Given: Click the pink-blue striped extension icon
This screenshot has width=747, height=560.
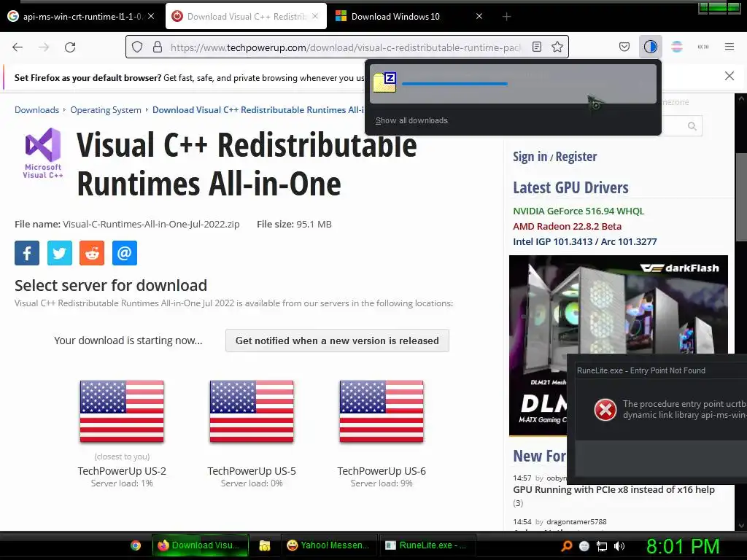Looking at the screenshot, I should pos(677,47).
